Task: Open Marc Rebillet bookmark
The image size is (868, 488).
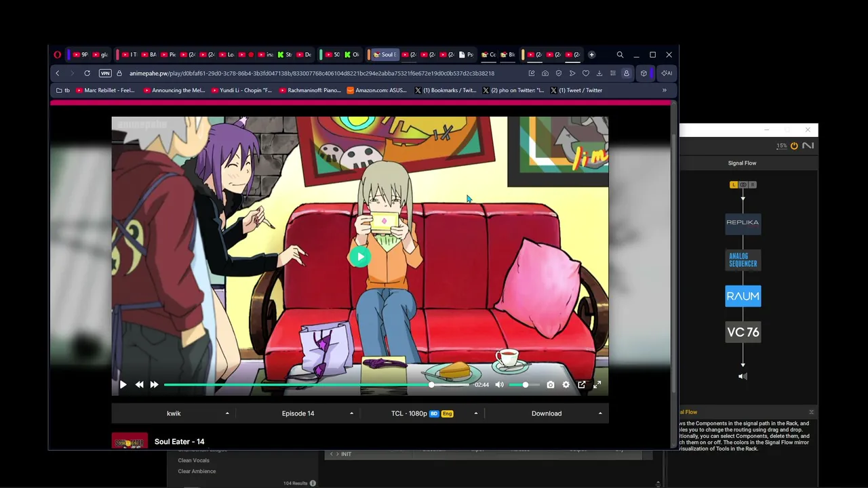Action: [105, 90]
